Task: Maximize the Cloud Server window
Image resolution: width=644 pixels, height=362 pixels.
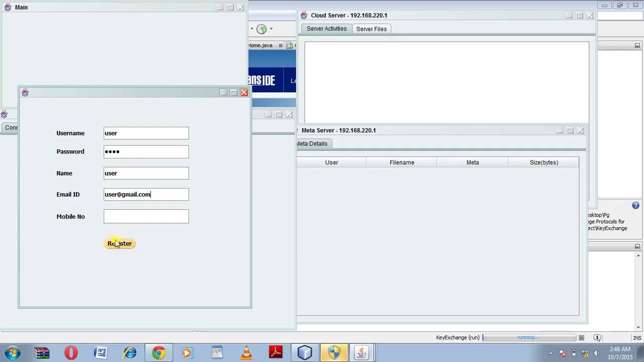Action: pos(579,16)
